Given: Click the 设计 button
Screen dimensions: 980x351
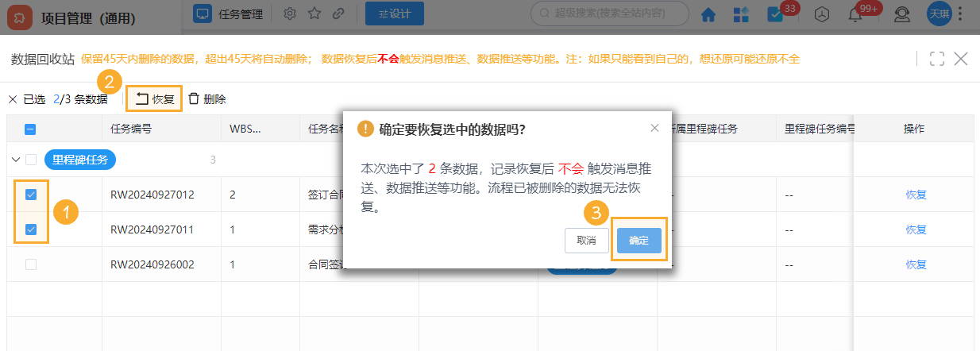Looking at the screenshot, I should point(394,13).
